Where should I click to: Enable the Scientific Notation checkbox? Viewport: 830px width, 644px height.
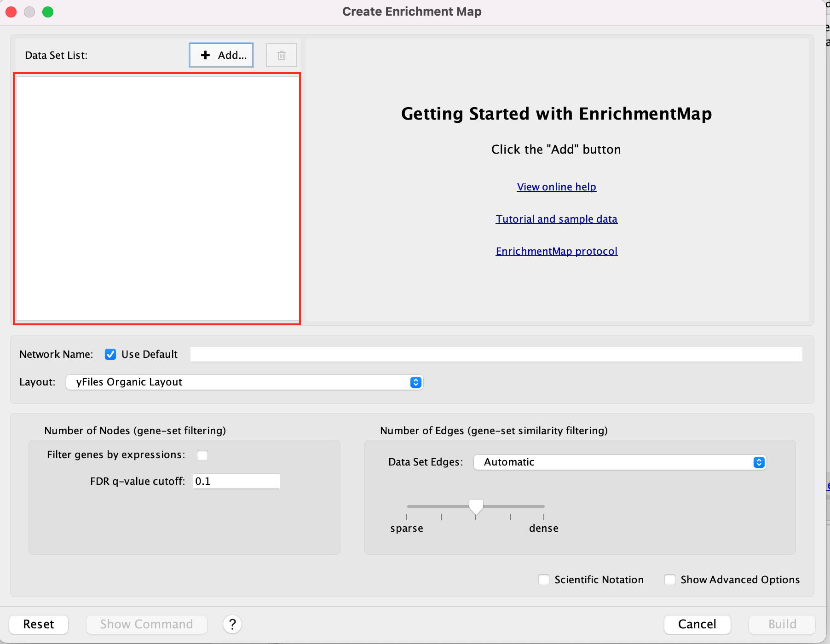click(x=544, y=580)
